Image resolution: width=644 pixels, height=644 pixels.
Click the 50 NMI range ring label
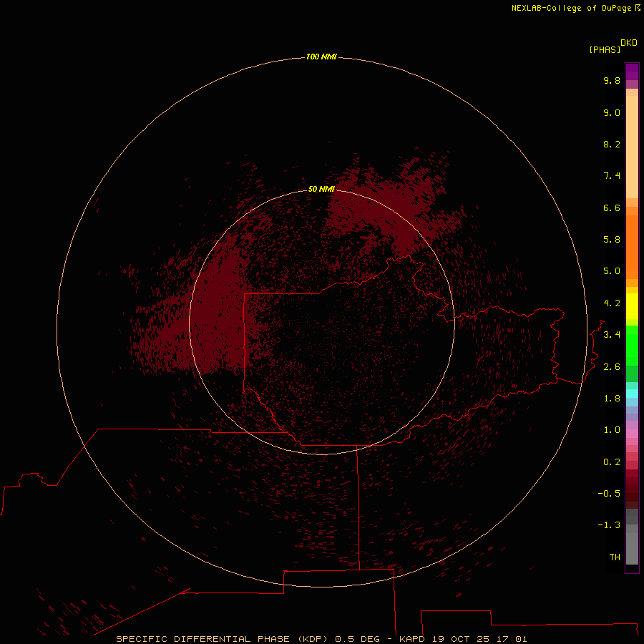pos(321,189)
